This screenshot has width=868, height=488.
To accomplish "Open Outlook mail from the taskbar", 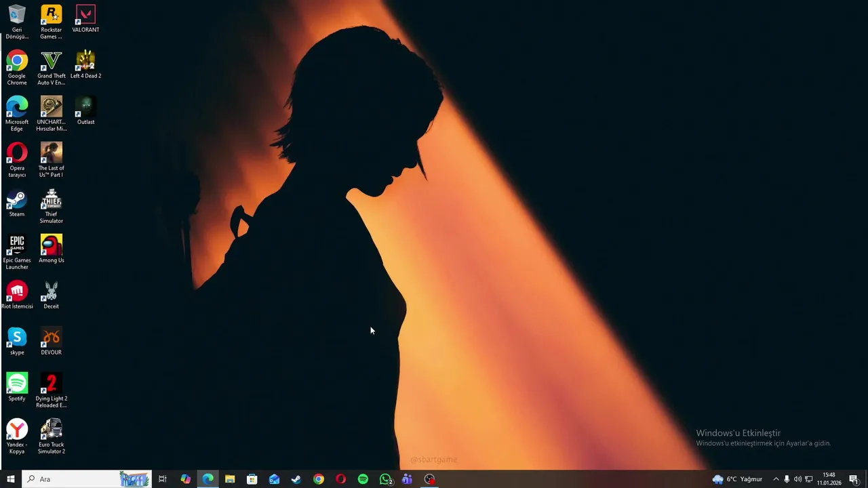I will tap(274, 479).
